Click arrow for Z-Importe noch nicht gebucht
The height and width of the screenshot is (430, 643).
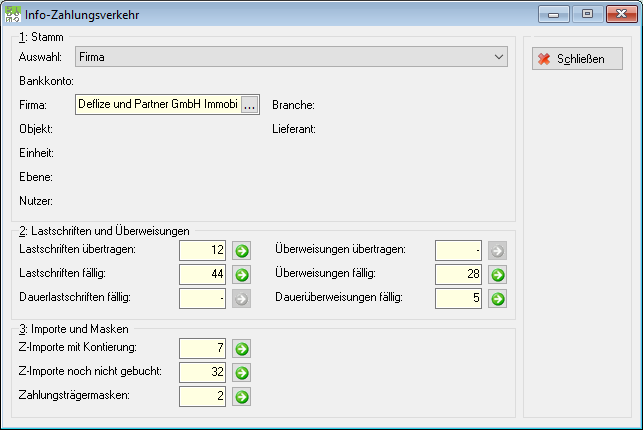click(242, 373)
